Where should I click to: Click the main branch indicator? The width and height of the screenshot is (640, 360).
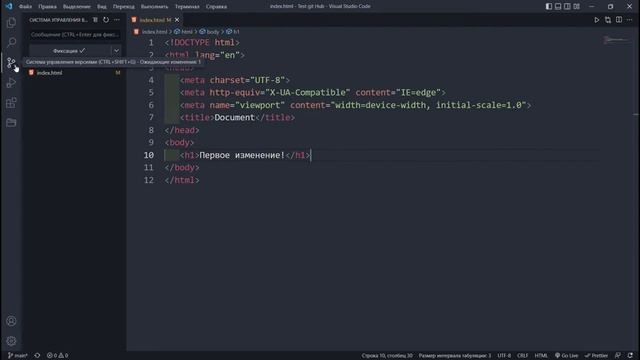[18, 356]
